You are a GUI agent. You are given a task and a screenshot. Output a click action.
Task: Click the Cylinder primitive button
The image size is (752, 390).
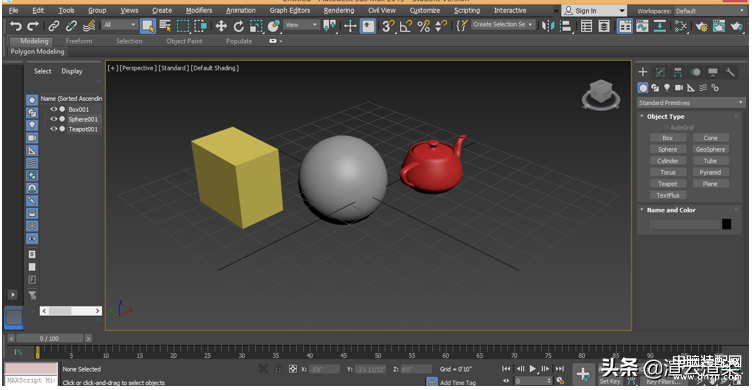(668, 161)
